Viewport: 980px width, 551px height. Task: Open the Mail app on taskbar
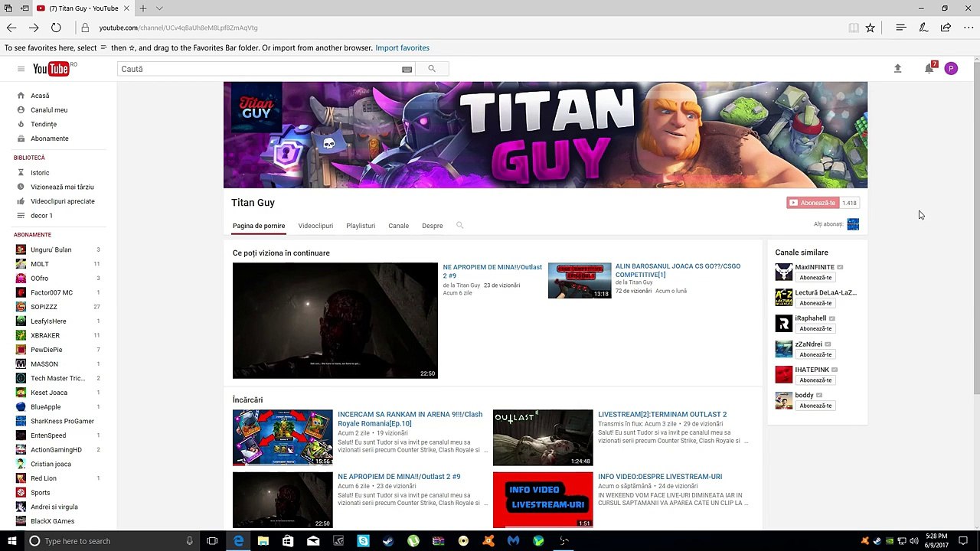[x=313, y=541]
